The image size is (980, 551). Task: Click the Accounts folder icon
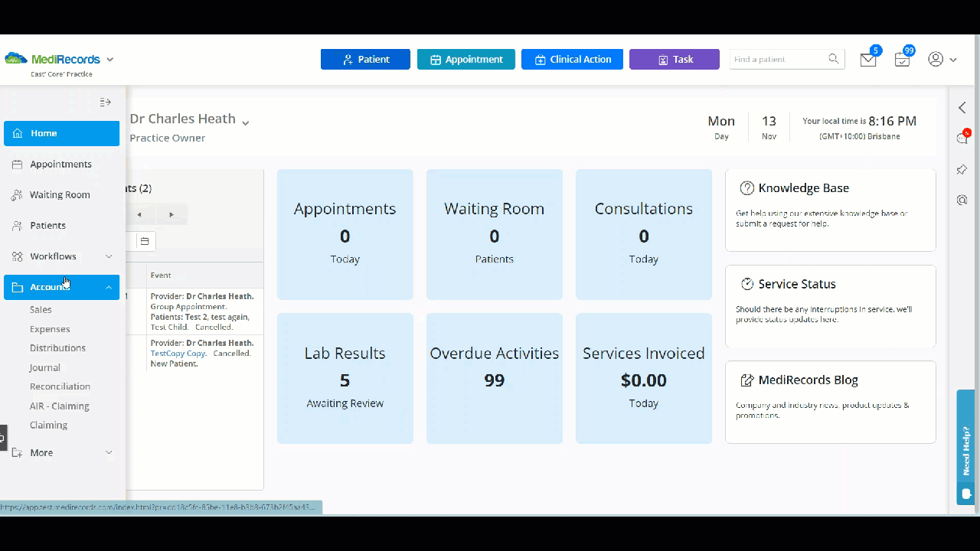pyautogui.click(x=18, y=287)
